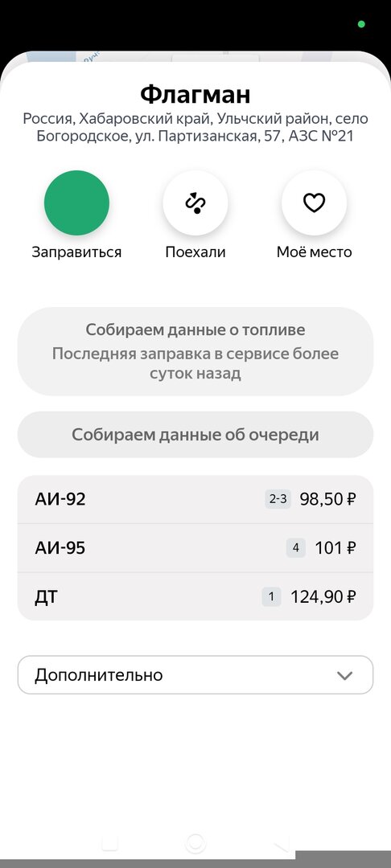Tap the Собираем данные об очереди banner

coord(195,435)
